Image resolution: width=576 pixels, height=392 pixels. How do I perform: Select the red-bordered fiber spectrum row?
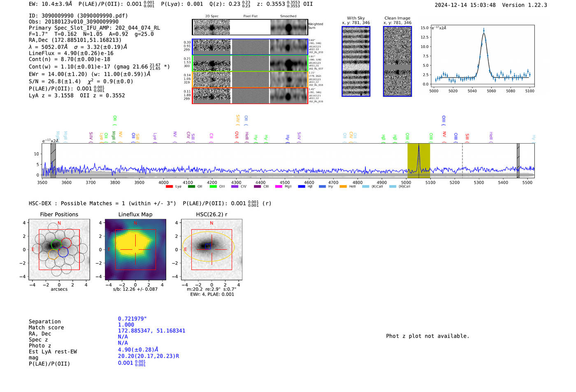[250, 95]
